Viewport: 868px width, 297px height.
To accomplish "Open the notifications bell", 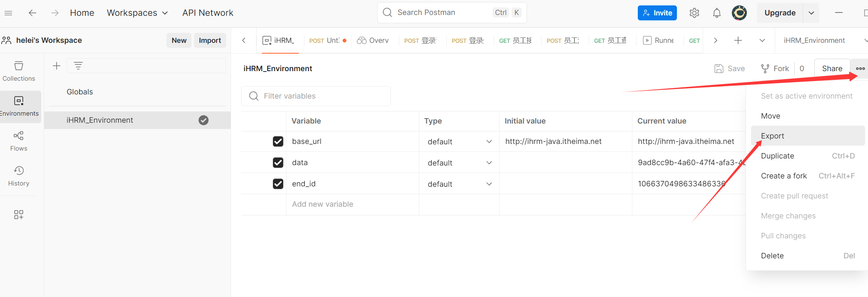I will [716, 13].
